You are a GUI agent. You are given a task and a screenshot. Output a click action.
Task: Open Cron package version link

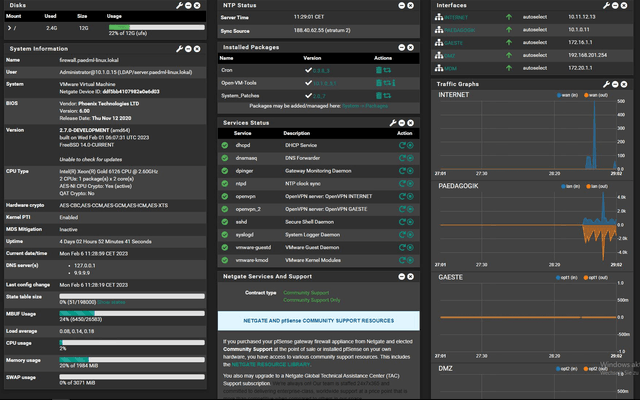click(321, 71)
